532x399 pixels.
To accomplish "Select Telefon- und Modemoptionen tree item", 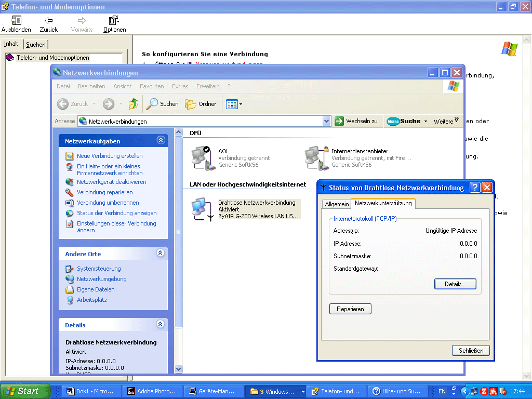I will 53,58.
